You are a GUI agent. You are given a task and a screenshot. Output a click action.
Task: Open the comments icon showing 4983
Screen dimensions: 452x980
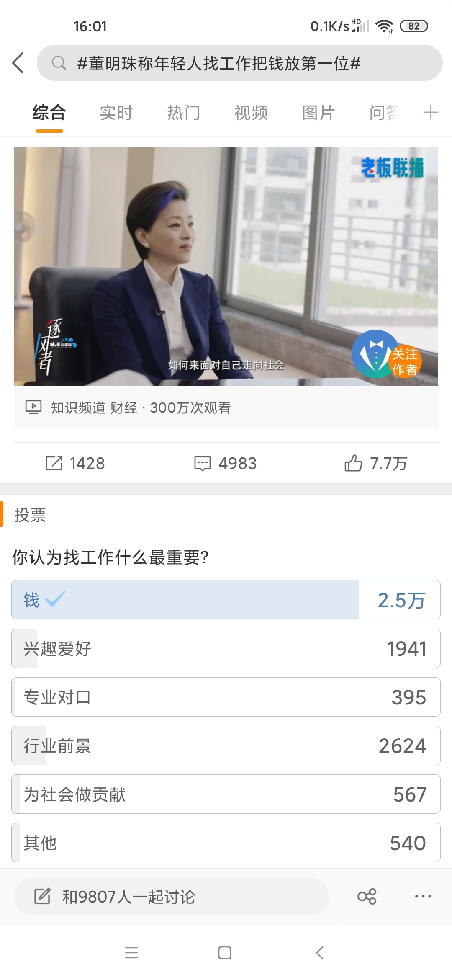pos(203,464)
